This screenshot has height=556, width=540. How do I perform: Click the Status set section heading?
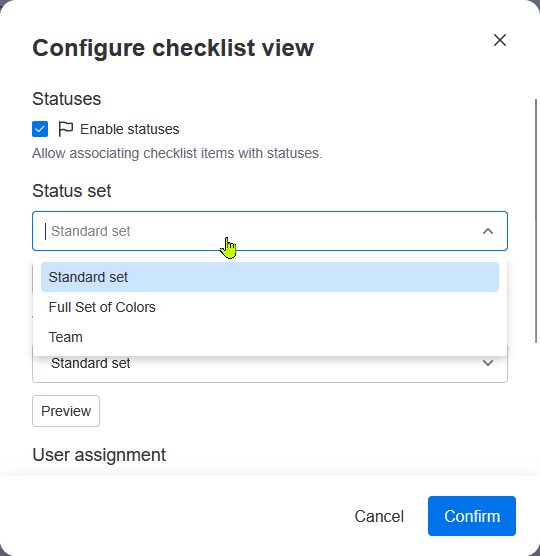72,191
